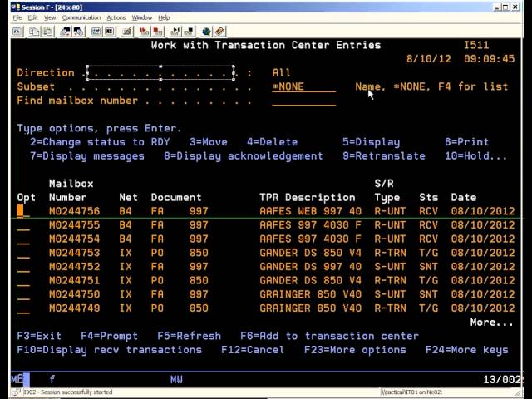Click F23=More options text
Image resolution: width=532 pixels, height=399 pixels.
pyautogui.click(x=355, y=350)
